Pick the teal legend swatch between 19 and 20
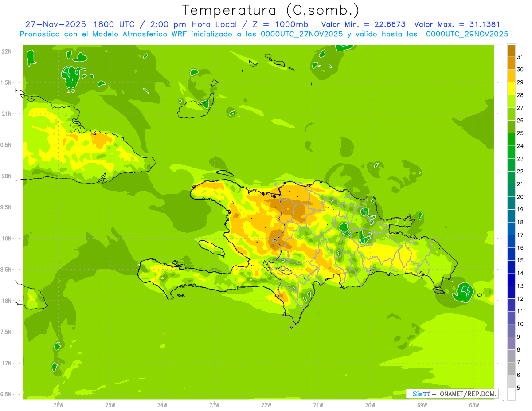The image size is (532, 411). [511, 203]
